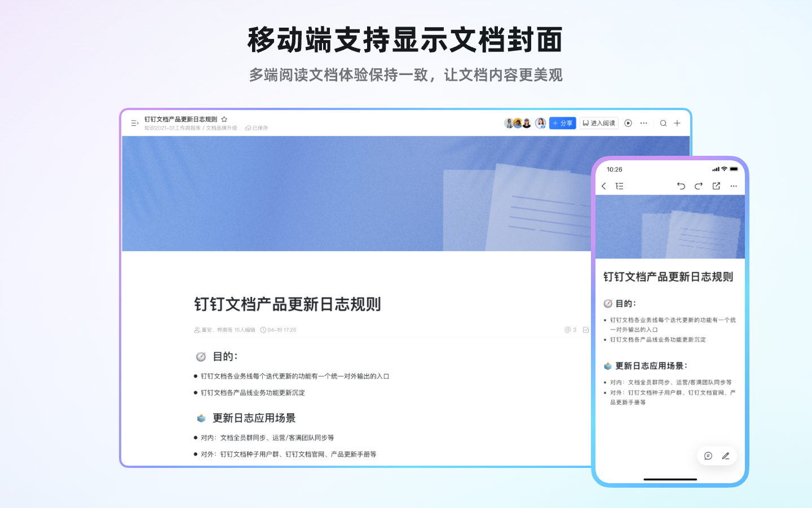The image size is (812, 508).
Task: Tap the Wi-Fi icon in the phone status bar
Action: pos(724,169)
